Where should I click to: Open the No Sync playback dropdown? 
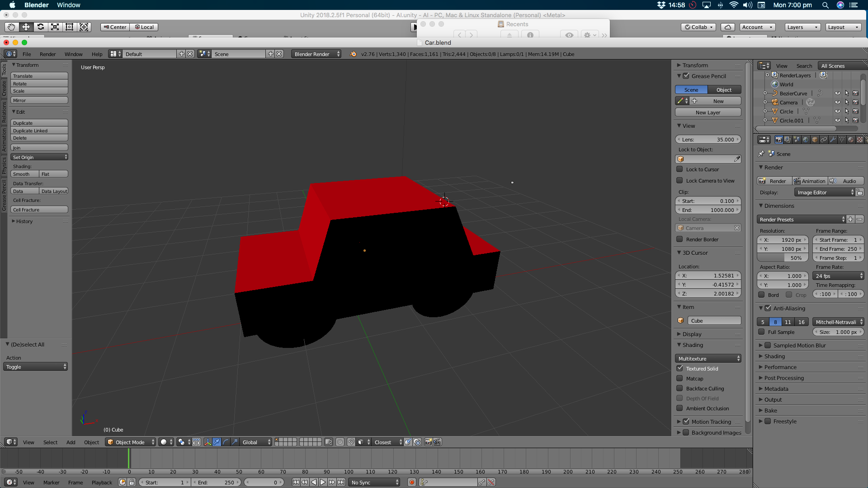pyautogui.click(x=375, y=483)
